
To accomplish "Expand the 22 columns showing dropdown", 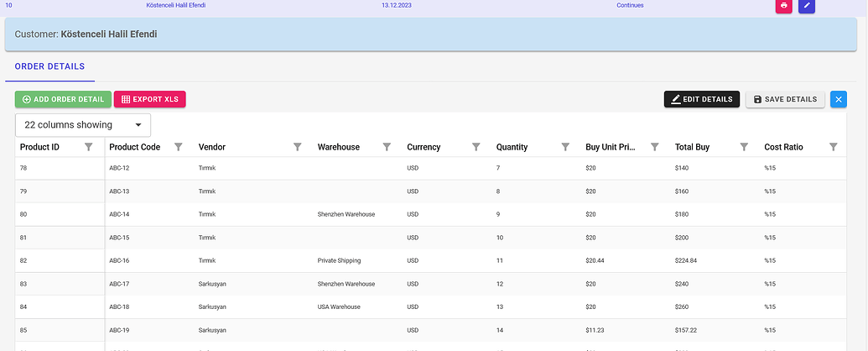I will pyautogui.click(x=83, y=125).
